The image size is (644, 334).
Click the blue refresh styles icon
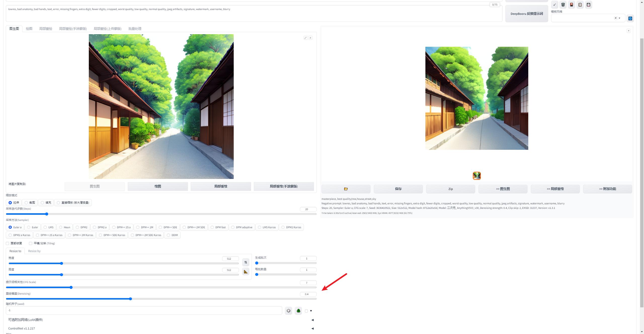[x=630, y=18]
